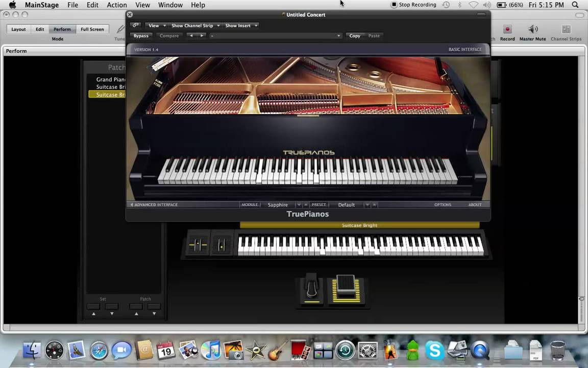Image resolution: width=588 pixels, height=368 pixels.
Task: Select Perform mode
Action: [x=62, y=29]
